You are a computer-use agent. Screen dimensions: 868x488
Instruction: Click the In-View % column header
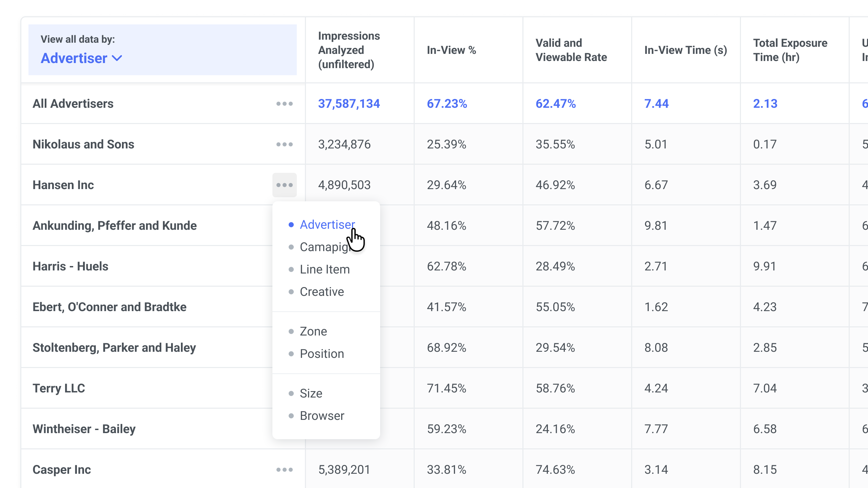tap(451, 50)
